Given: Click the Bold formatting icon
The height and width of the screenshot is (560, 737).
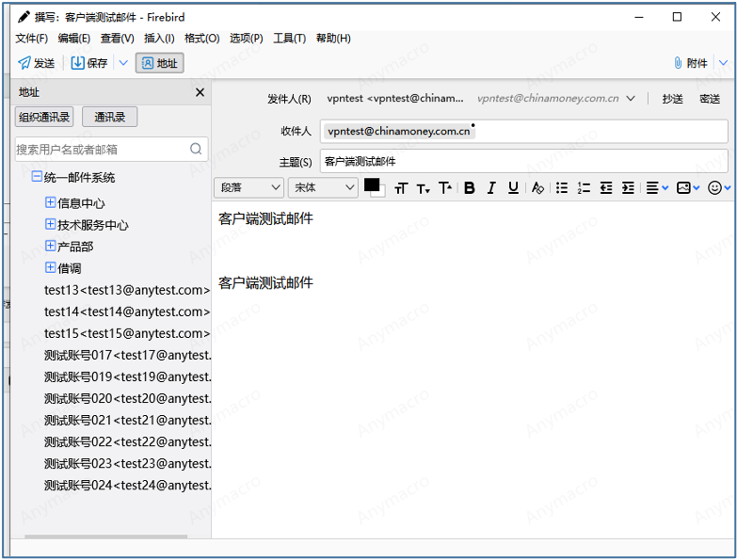Looking at the screenshot, I should click(x=470, y=188).
